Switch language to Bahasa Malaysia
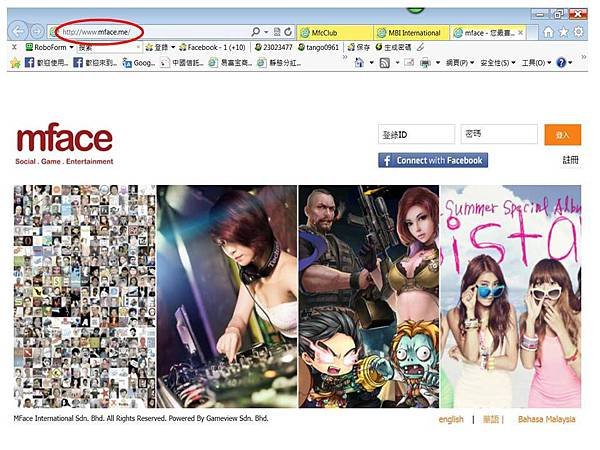Viewport: 600px width, 450px height. point(546,419)
